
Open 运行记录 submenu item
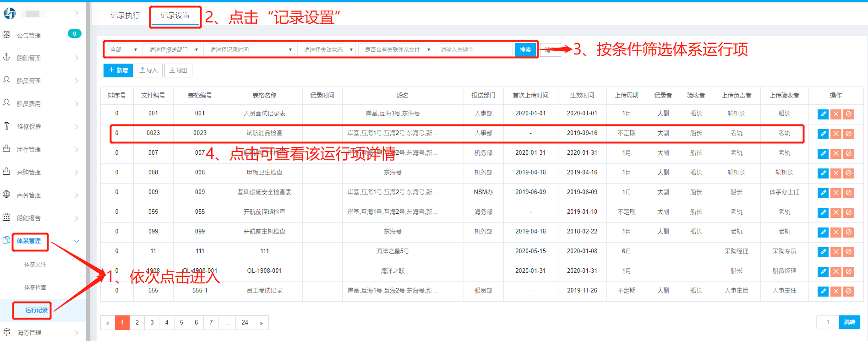click(x=36, y=310)
